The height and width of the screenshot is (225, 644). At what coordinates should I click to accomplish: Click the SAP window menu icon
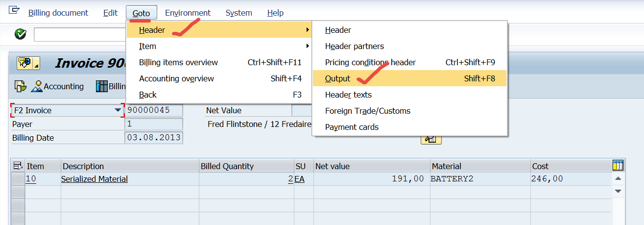coord(14,10)
